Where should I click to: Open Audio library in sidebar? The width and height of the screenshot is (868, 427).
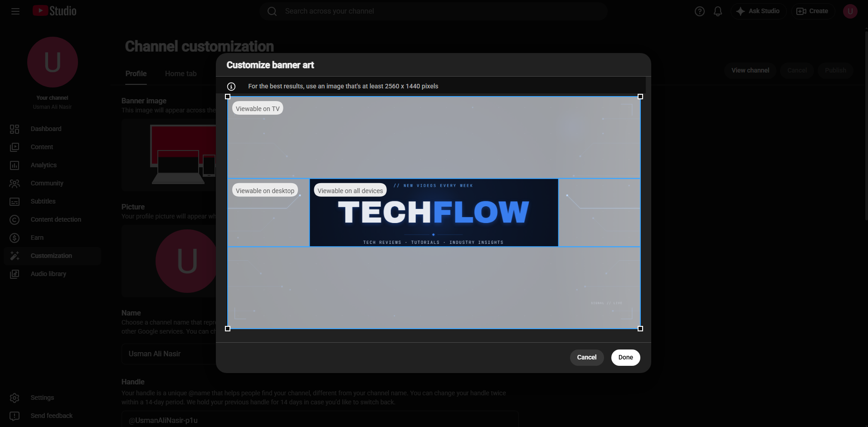(52, 274)
